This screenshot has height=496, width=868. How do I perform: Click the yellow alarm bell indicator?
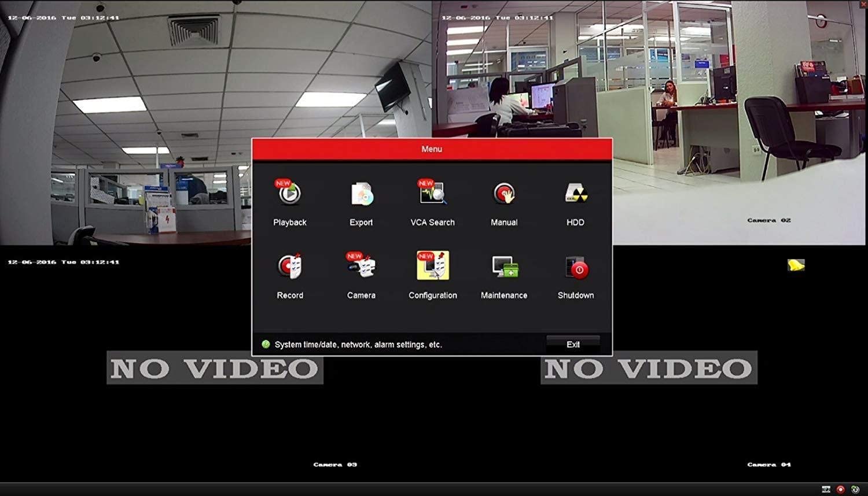click(x=796, y=265)
